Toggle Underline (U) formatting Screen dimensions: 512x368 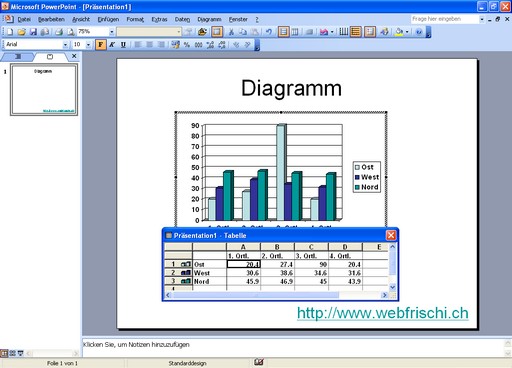click(x=123, y=45)
